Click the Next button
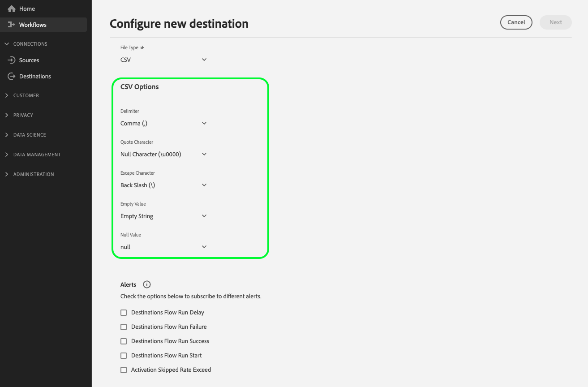588x387 pixels. coord(555,22)
